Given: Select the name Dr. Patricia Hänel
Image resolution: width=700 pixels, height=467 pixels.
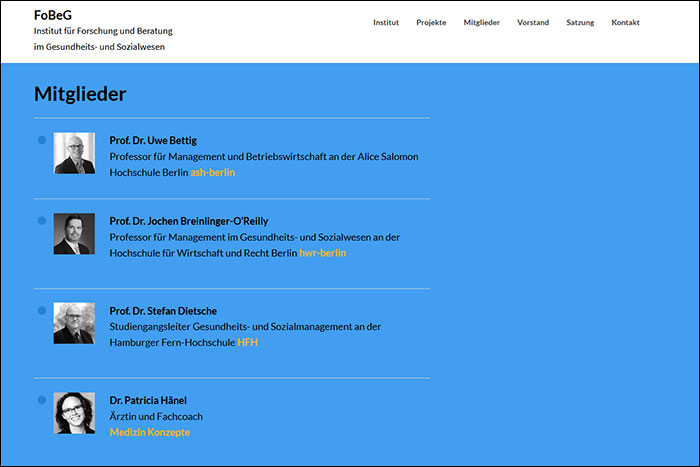Looking at the screenshot, I should tap(148, 400).
